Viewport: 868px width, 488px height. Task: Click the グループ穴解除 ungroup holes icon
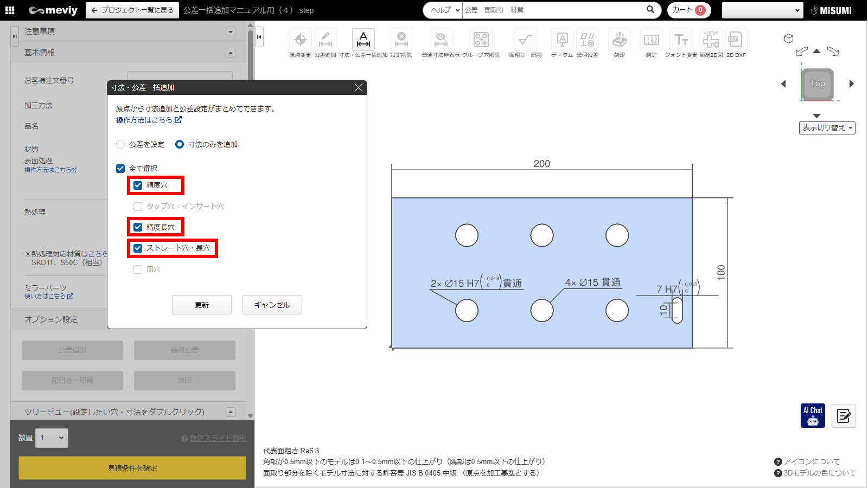pos(481,40)
